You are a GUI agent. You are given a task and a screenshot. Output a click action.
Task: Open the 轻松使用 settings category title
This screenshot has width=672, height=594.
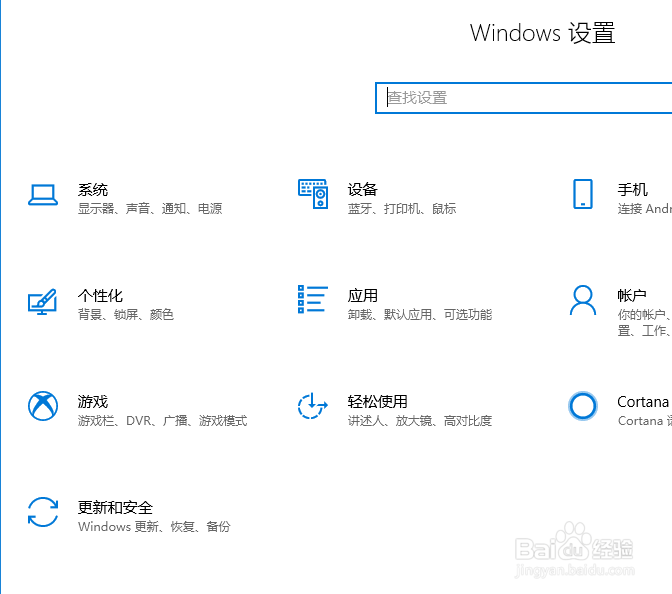378,402
